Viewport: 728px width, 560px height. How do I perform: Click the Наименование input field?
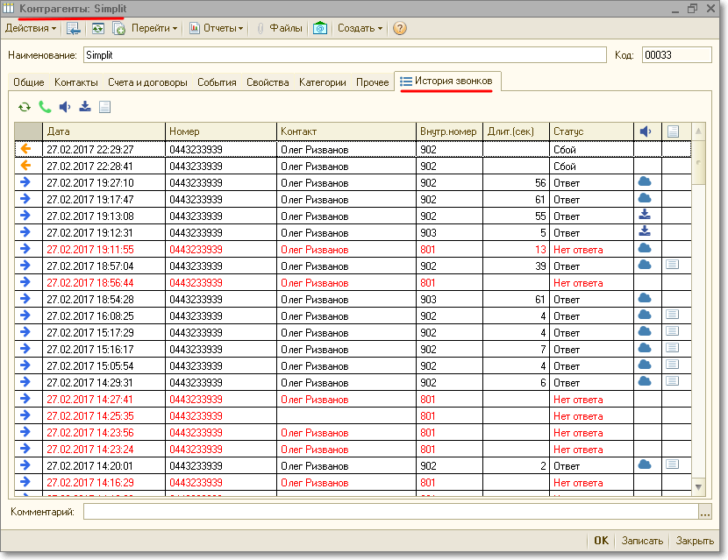344,55
